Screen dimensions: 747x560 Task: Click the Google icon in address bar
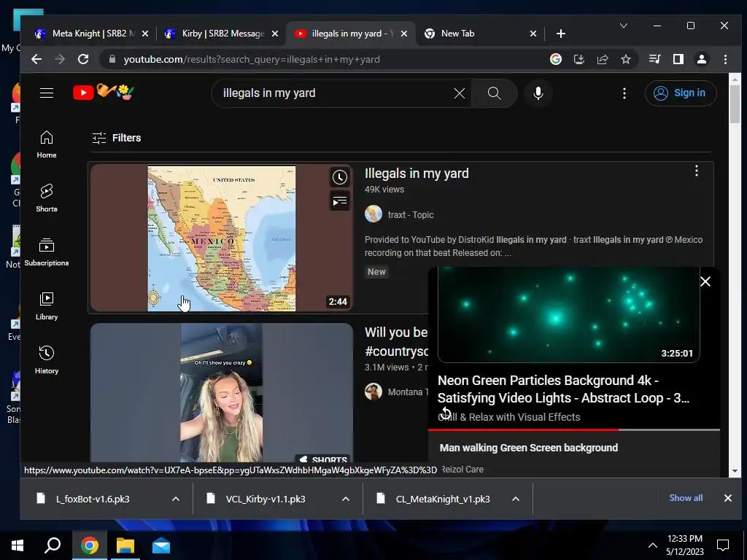[555, 59]
